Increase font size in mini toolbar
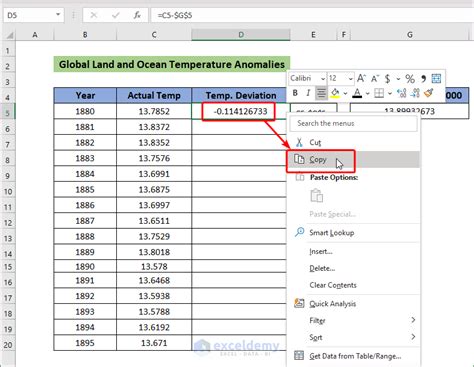Screen dimensions: 474x367 point(361,79)
